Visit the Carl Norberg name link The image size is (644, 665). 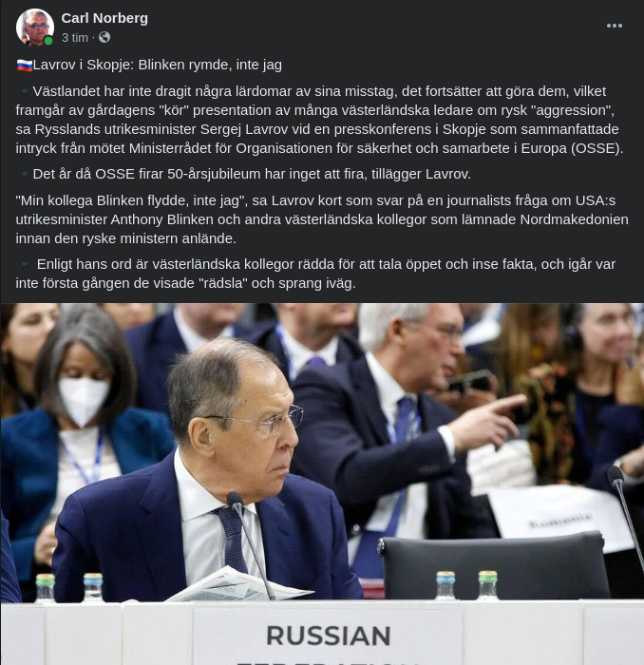(x=104, y=18)
